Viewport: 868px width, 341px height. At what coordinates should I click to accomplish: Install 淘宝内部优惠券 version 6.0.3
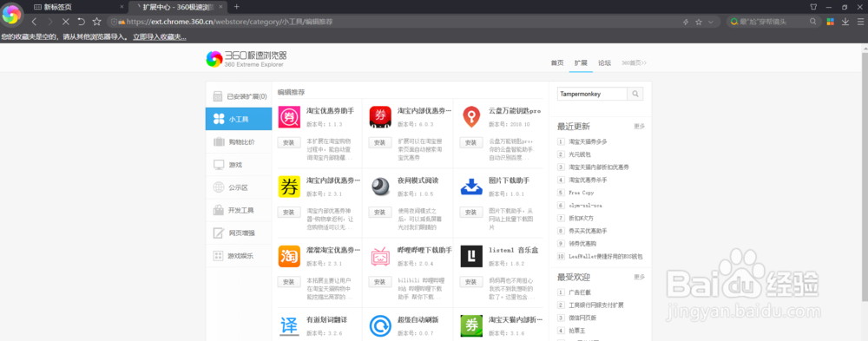(x=380, y=143)
